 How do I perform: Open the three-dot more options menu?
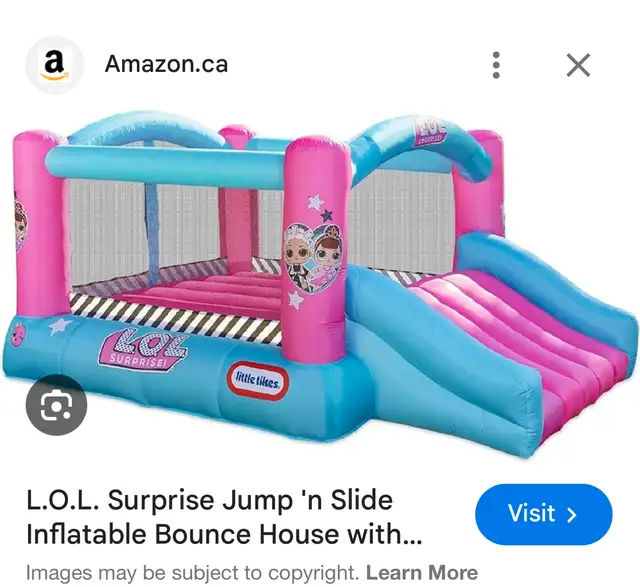pos(496,65)
